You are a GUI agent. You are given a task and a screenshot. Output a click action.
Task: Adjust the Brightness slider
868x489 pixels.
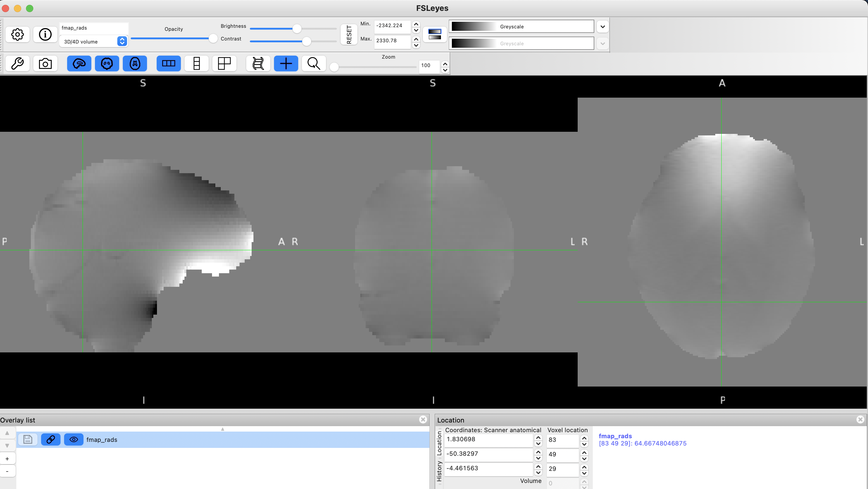pyautogui.click(x=293, y=29)
